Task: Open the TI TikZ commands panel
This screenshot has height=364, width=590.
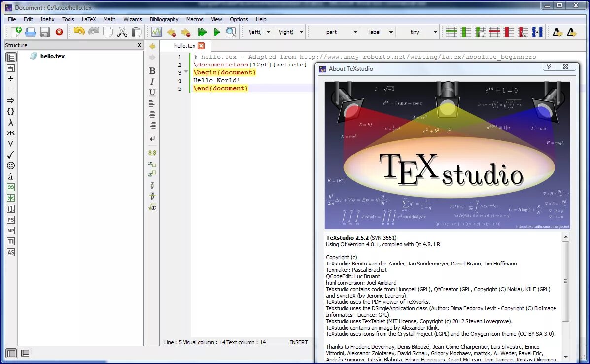Action: (x=11, y=241)
